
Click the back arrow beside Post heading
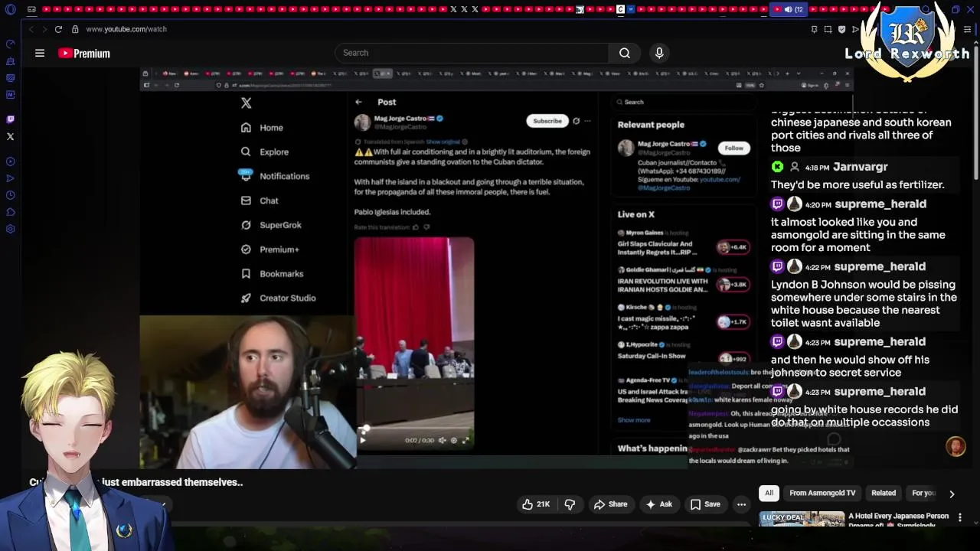pos(358,102)
